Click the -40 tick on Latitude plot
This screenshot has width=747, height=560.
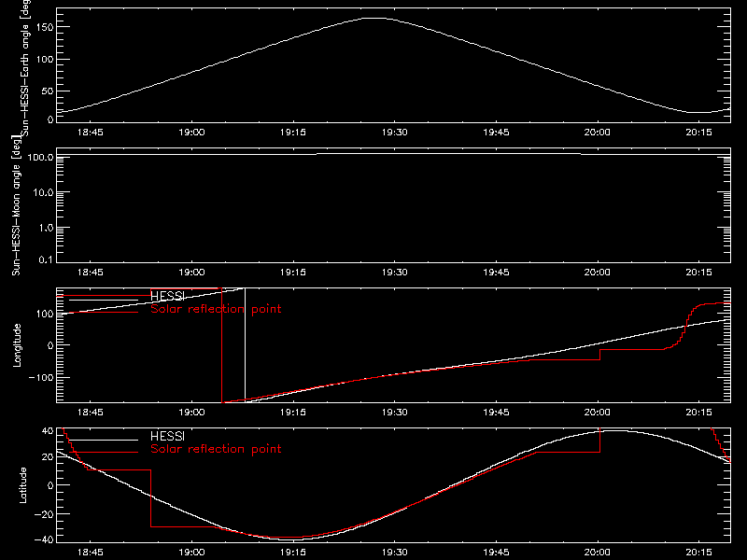[44, 539]
